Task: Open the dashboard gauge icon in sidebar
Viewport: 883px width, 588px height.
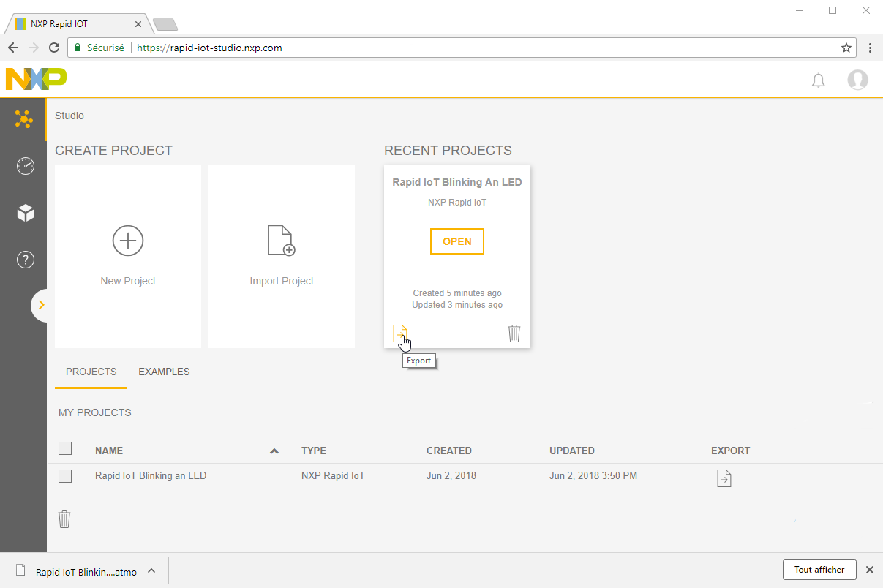Action: tap(25, 166)
